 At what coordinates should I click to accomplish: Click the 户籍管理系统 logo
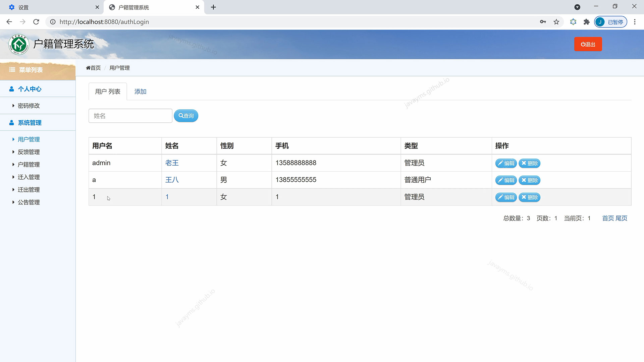(50, 44)
